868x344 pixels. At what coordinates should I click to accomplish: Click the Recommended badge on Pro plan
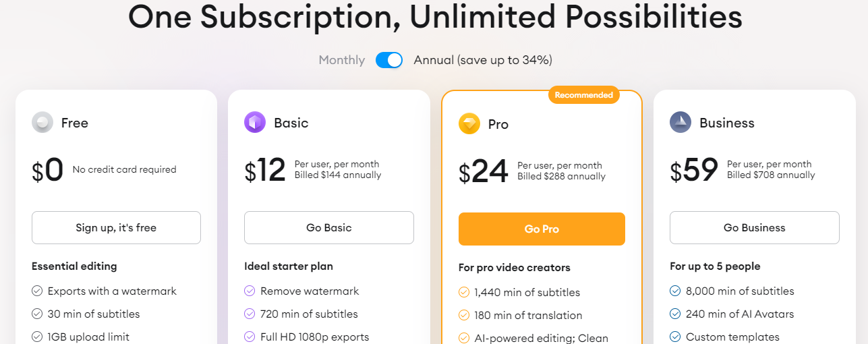pos(584,95)
